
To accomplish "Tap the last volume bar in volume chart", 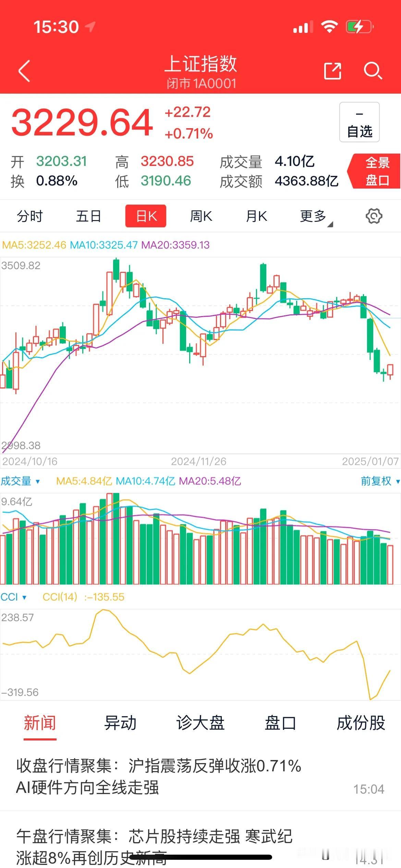I will 390,565.
